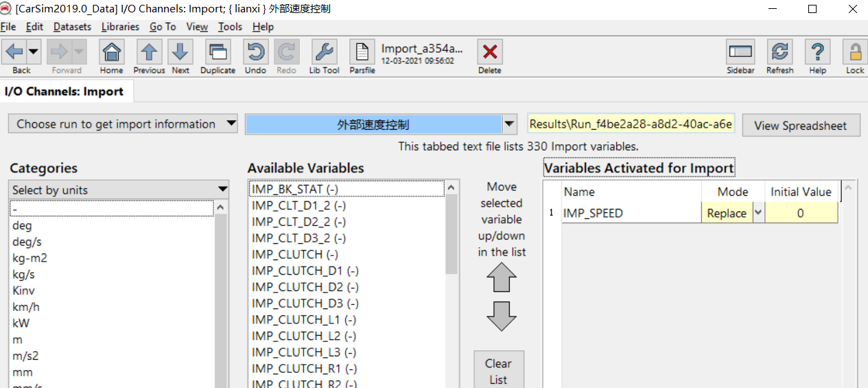
Task: Click the Results\Run path field
Action: point(631,124)
